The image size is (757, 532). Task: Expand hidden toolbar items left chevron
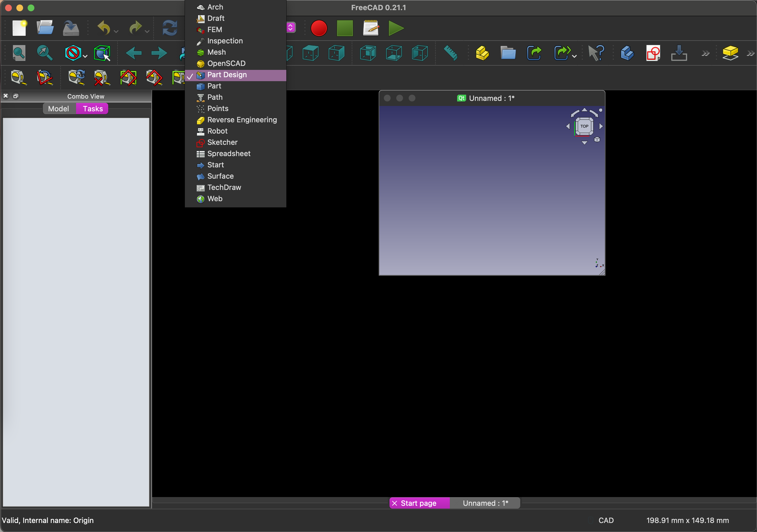[x=705, y=54]
